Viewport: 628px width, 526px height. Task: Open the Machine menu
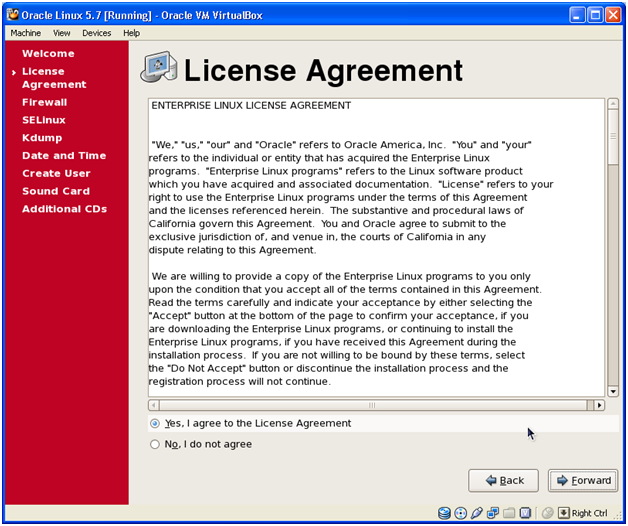pyautogui.click(x=26, y=33)
